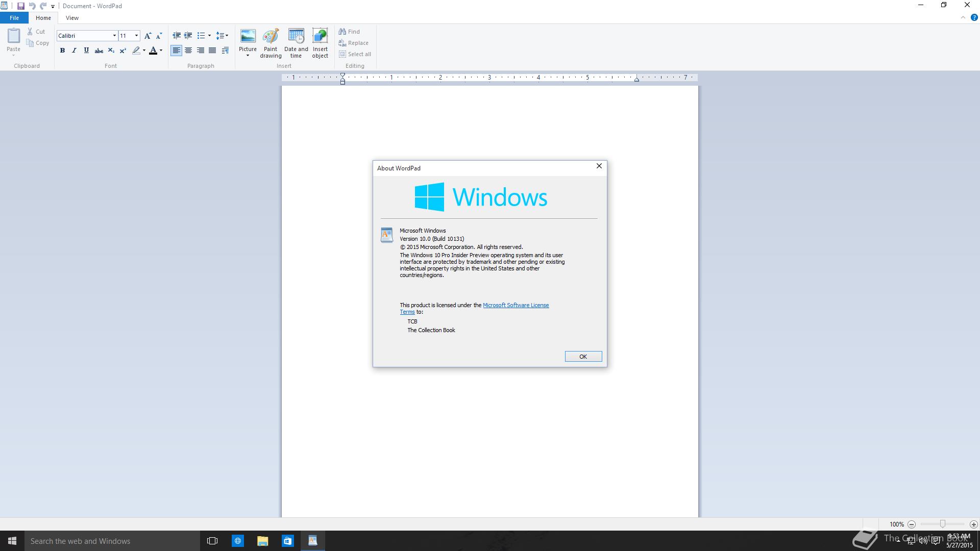Screen dimensions: 980x551
Task: Select Align text left
Action: (176, 51)
